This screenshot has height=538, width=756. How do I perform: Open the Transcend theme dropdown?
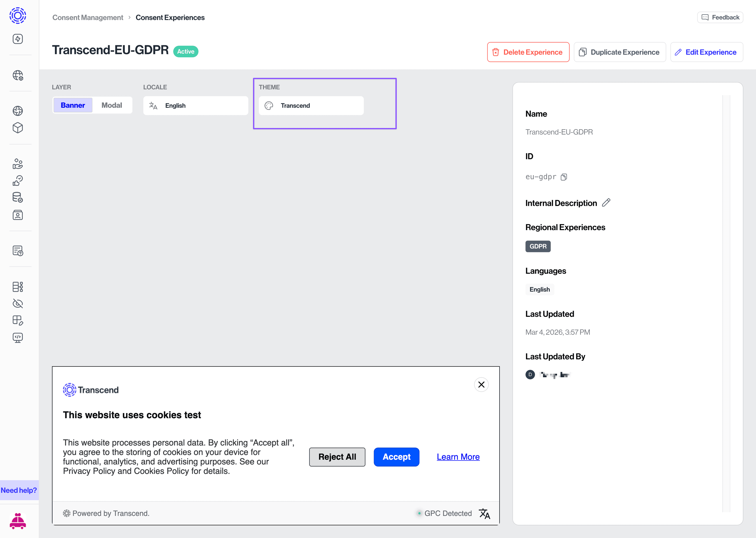click(311, 105)
